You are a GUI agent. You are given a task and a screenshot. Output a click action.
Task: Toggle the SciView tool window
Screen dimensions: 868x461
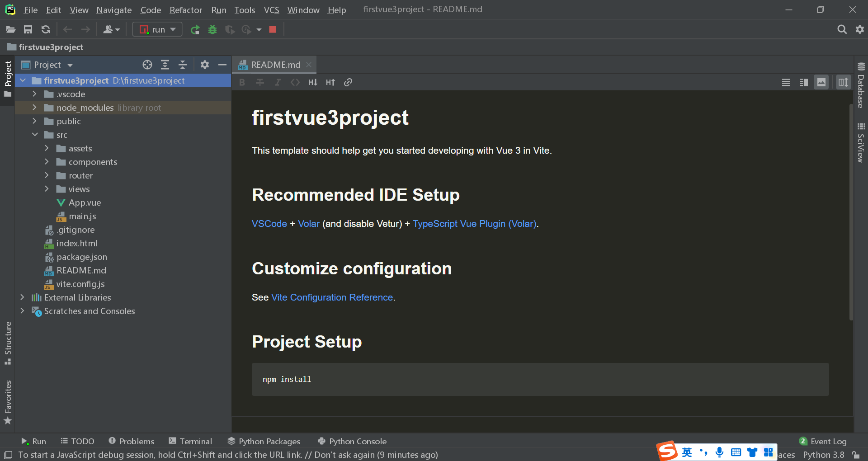(x=861, y=142)
